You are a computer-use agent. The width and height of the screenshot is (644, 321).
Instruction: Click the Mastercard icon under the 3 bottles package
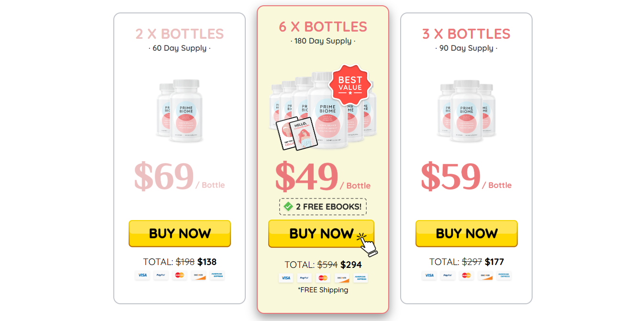466,275
